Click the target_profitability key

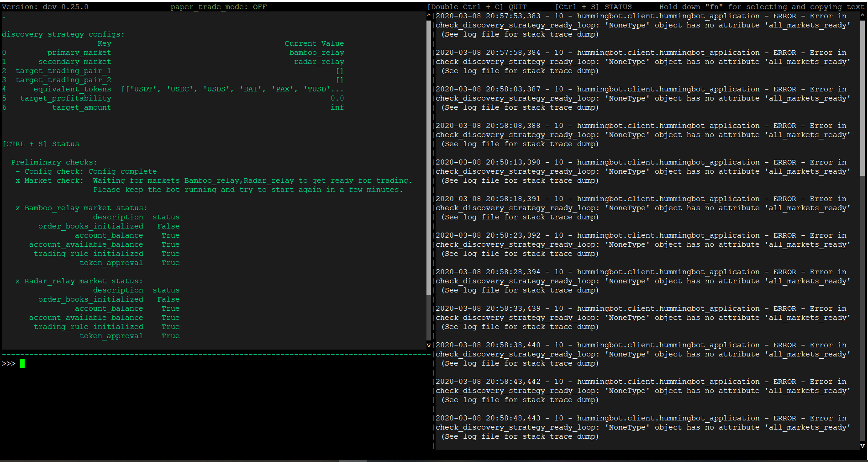[65, 98]
